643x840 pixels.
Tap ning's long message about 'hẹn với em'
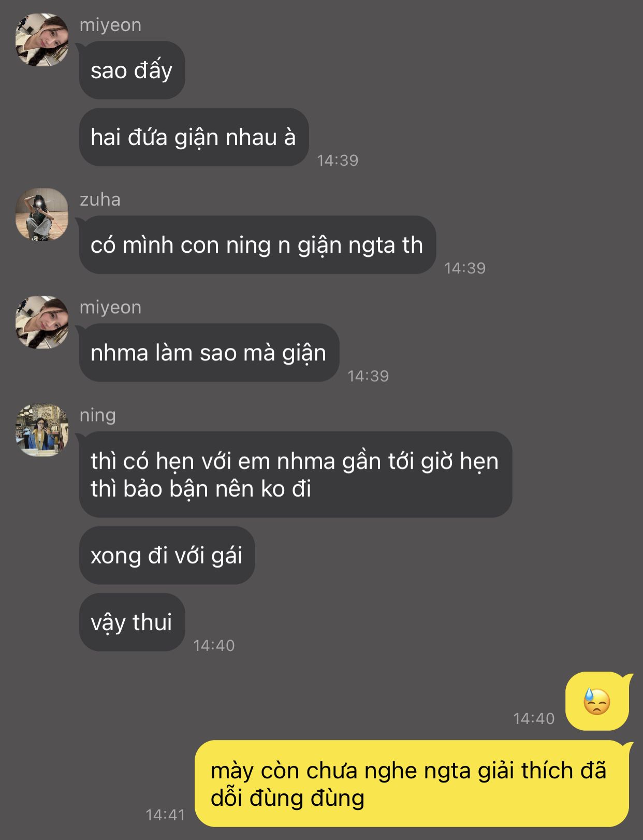pos(295,474)
